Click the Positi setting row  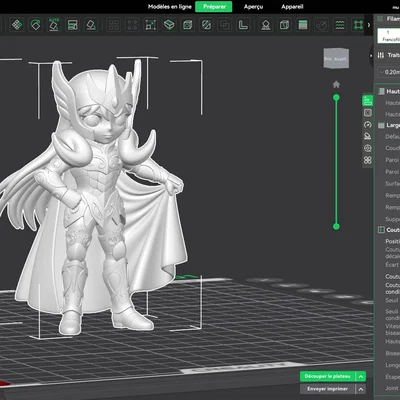(392, 241)
